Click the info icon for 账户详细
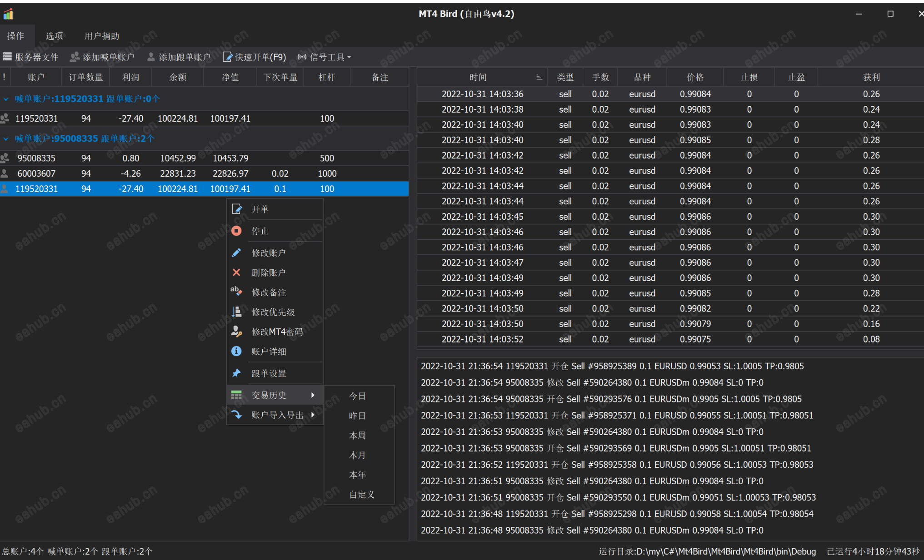 (x=236, y=351)
